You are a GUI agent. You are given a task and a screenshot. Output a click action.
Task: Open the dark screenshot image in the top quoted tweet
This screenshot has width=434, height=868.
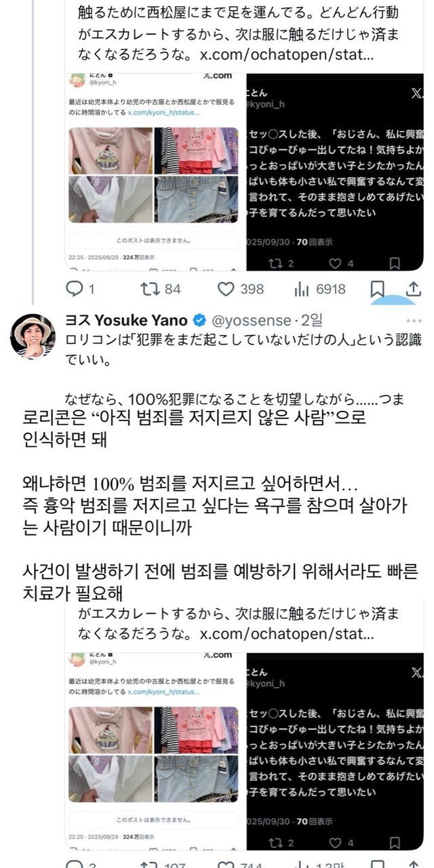point(334,172)
